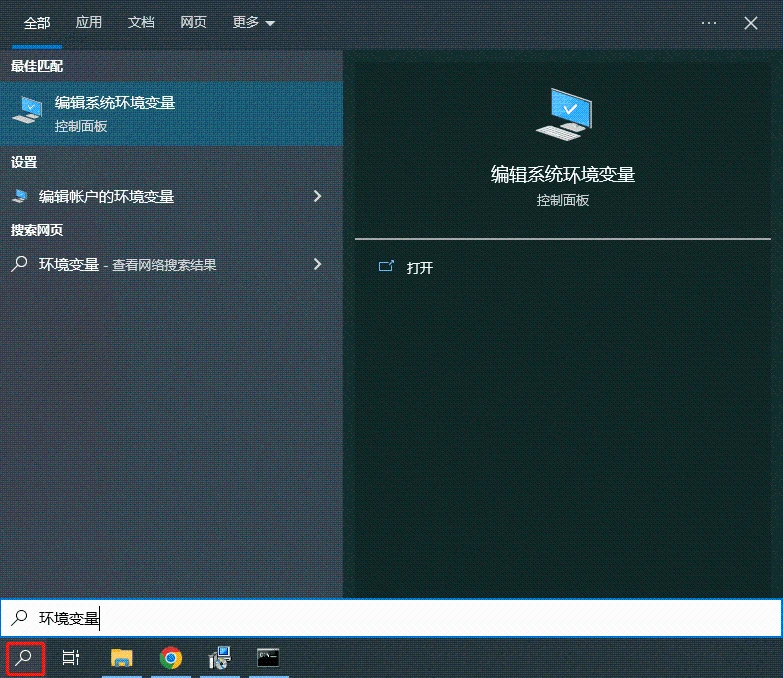This screenshot has height=678, width=783.
Task: Click the 设置 section heading
Action: [x=24, y=162]
